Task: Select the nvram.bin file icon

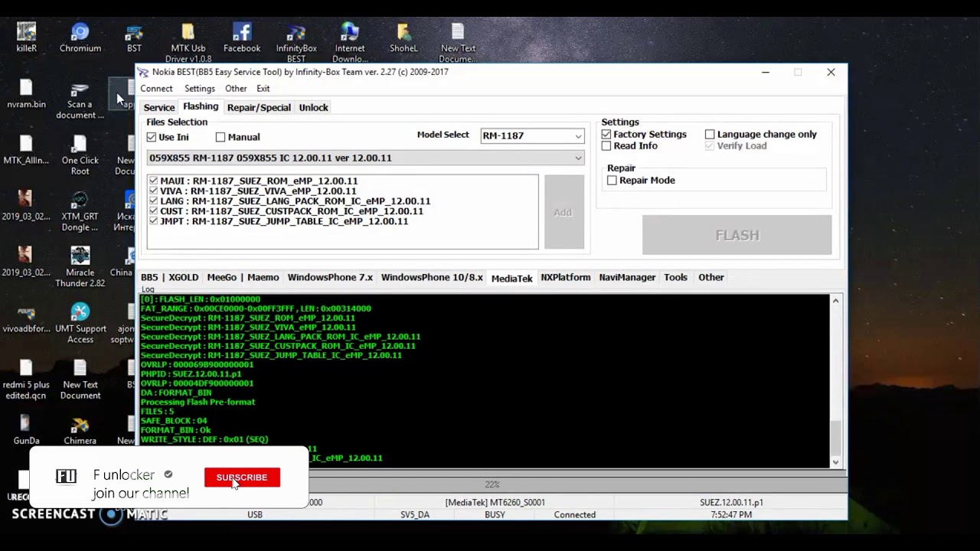Action: pos(27,94)
